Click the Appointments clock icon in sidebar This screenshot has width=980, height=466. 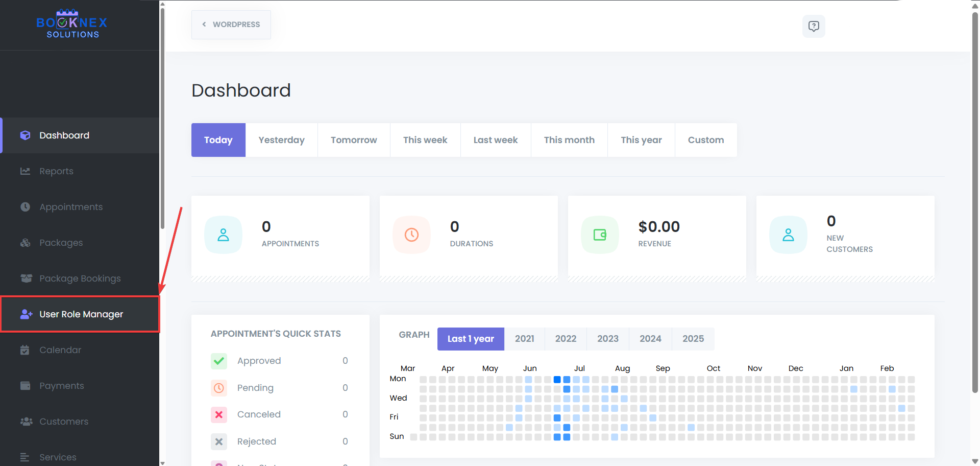pos(25,207)
